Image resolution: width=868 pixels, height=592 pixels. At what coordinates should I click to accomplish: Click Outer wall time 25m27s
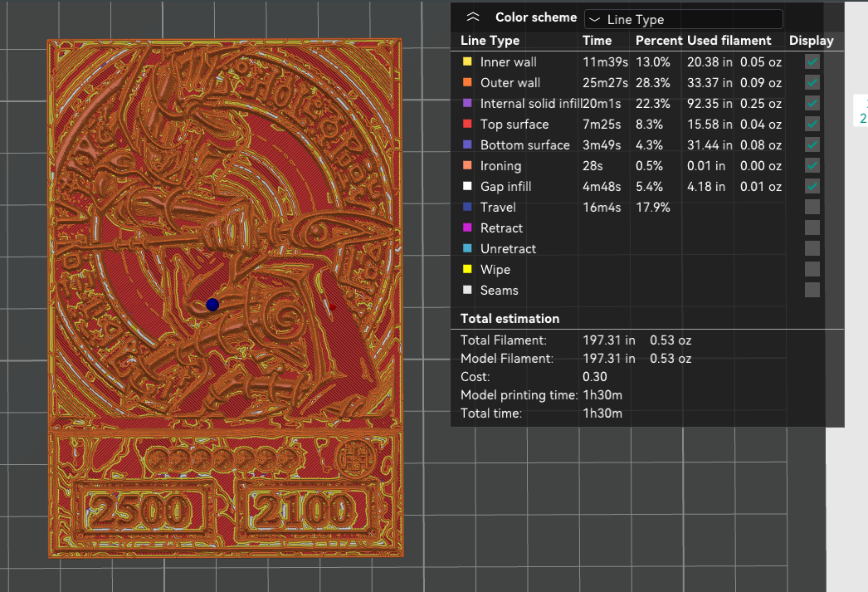605,82
